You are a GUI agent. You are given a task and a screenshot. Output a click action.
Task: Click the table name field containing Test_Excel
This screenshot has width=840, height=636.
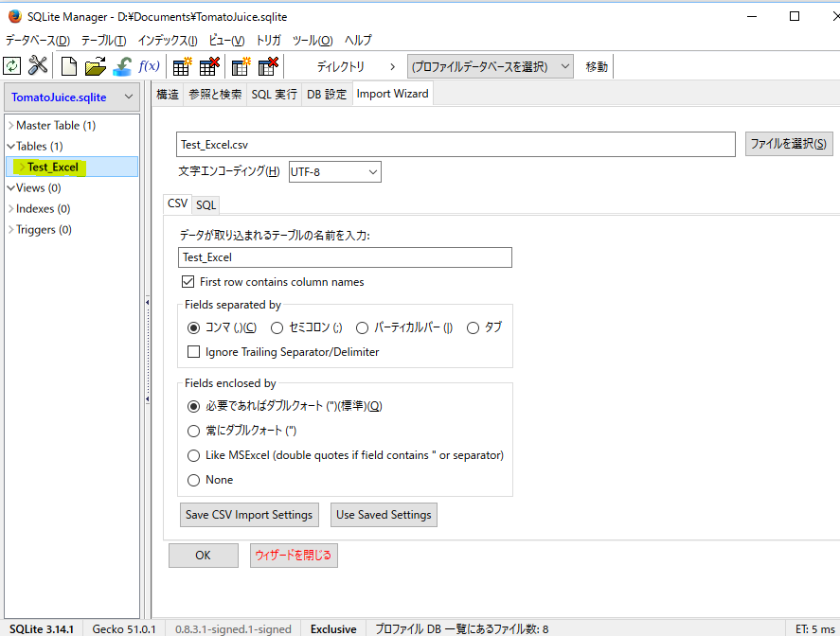point(345,257)
